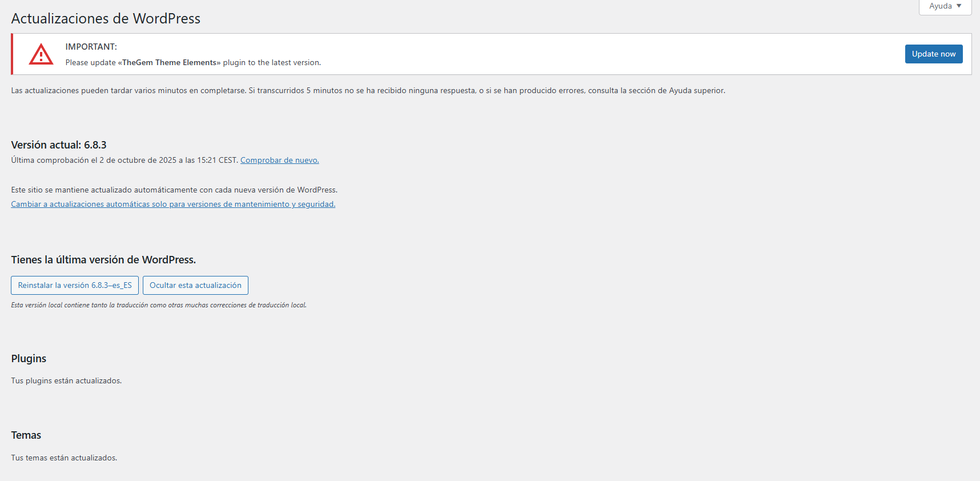
Task: Click the automatic updates status sentence
Action: (x=174, y=190)
